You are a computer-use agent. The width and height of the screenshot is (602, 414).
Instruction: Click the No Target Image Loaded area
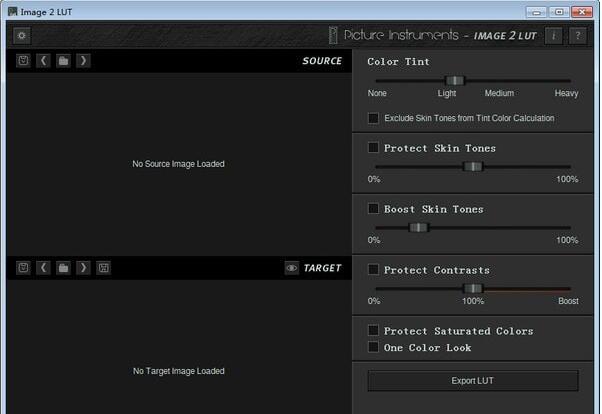click(x=179, y=371)
